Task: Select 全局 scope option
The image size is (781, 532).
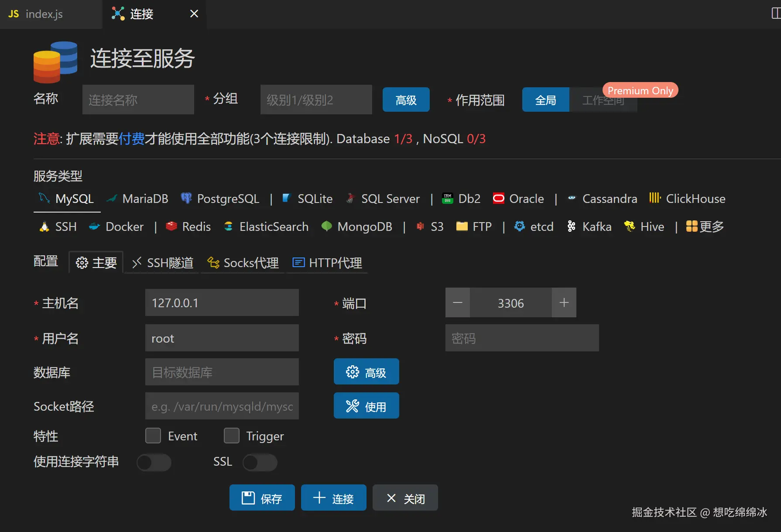Action: click(546, 100)
